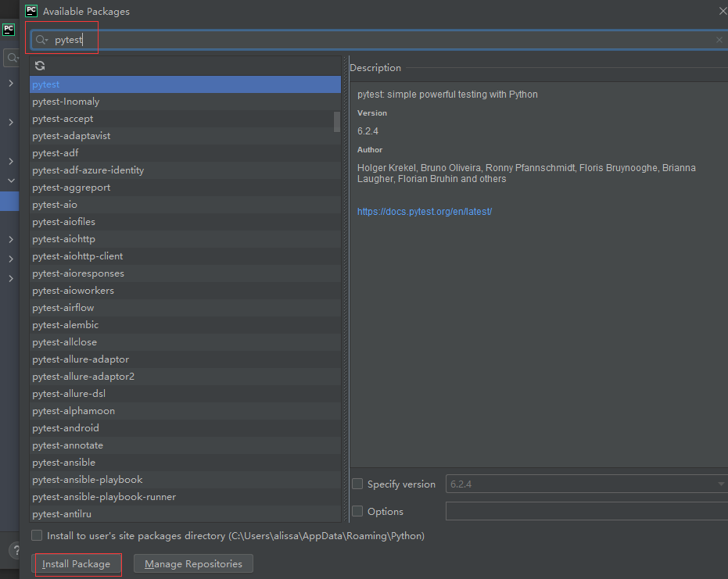This screenshot has width=728, height=579.
Task: Click the PyCharm project icon below the title bar
Action: pos(9,29)
